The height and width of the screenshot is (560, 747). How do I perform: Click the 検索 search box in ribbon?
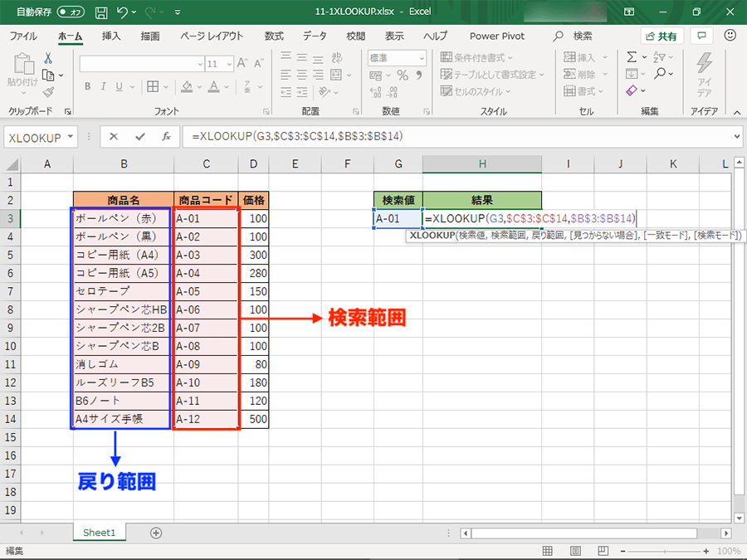[x=573, y=37]
